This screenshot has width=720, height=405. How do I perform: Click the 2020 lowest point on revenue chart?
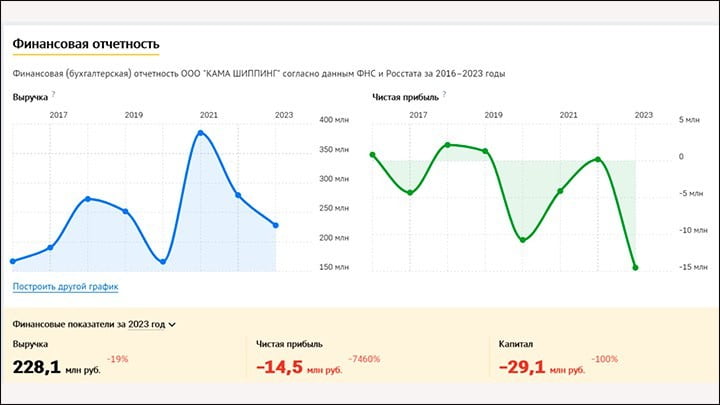coord(163,262)
